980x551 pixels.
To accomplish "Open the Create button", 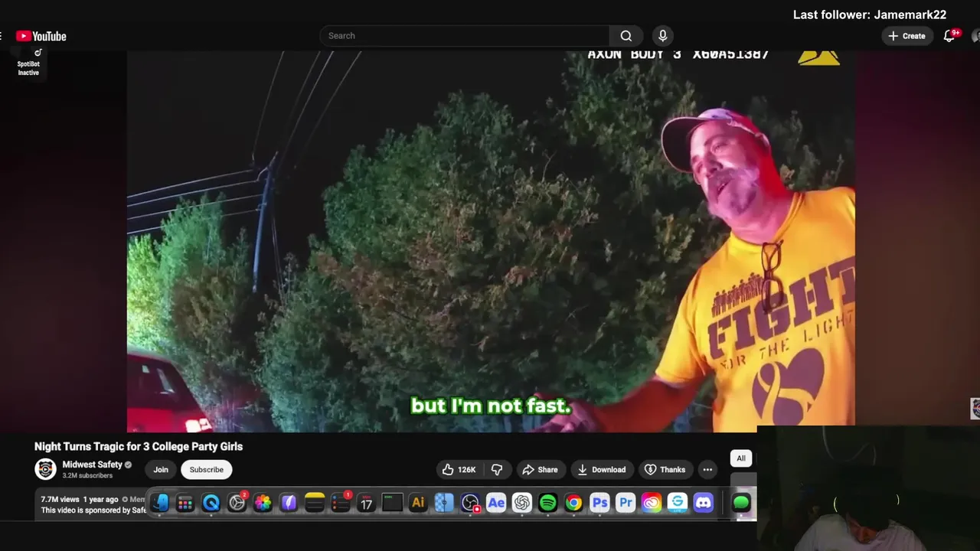I will tap(907, 36).
